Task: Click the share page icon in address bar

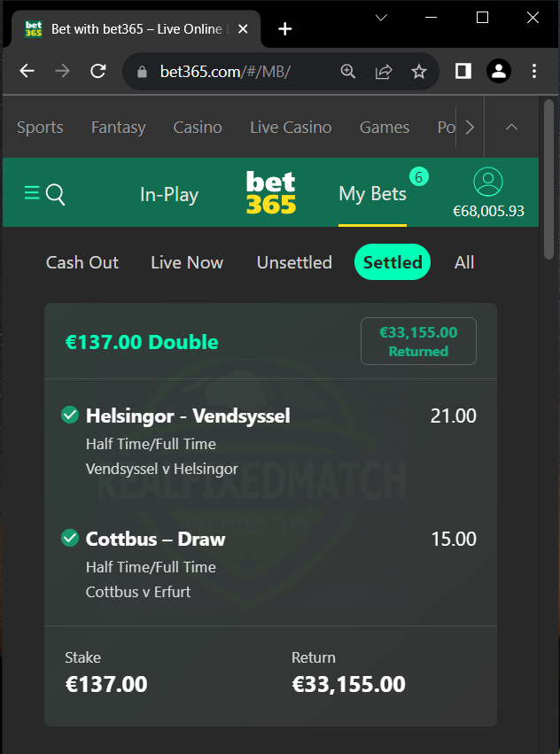Action: 384,72
